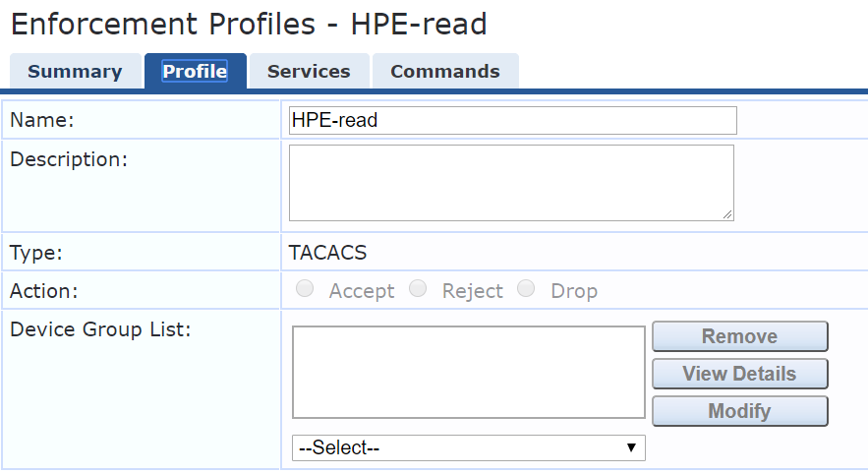Select the Profile tab
Image resolution: width=868 pixels, height=474 pixels.
195,71
